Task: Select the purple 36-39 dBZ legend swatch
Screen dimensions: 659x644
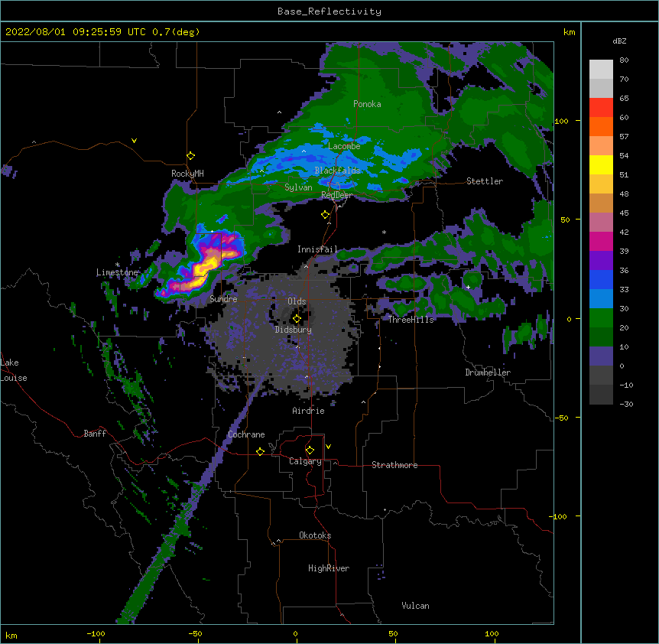Action: pyautogui.click(x=601, y=261)
